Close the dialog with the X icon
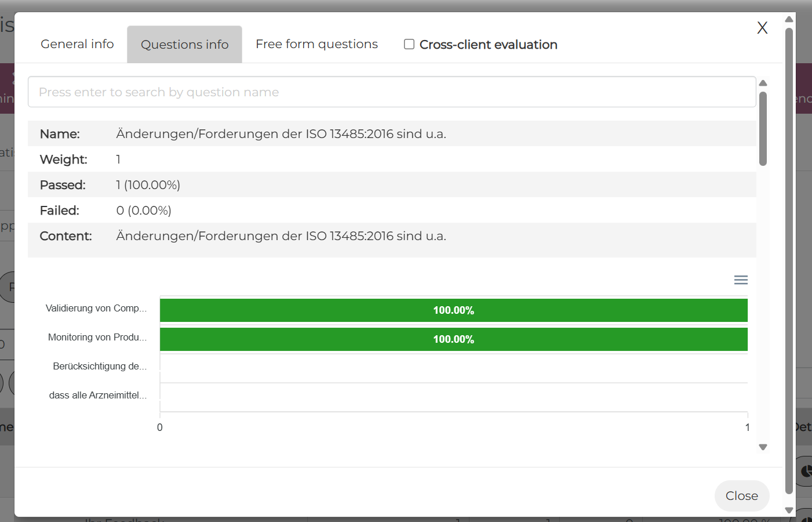 tap(762, 28)
